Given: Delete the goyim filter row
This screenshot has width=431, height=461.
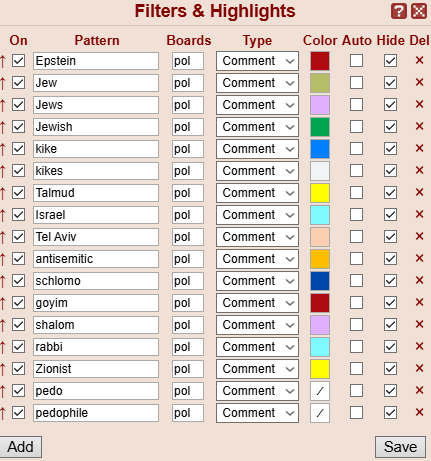Looking at the screenshot, I should pos(419,302).
